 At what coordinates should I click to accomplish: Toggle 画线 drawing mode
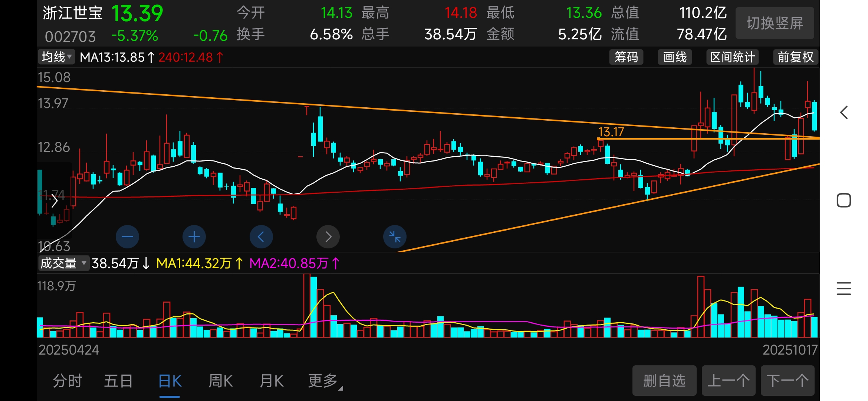pyautogui.click(x=675, y=57)
